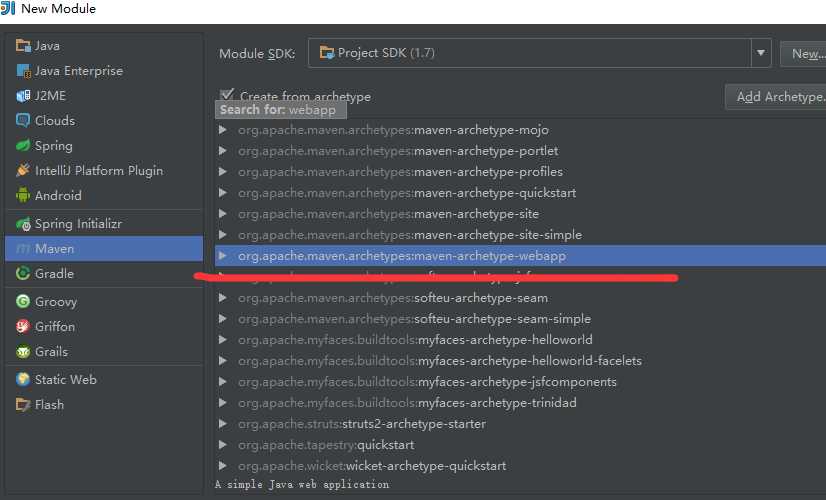Select softeu-archetype-seam row
The width and height of the screenshot is (826, 500).
tap(520, 298)
